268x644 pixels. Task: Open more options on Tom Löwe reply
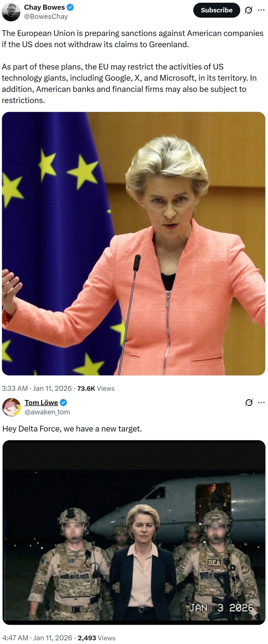(261, 402)
